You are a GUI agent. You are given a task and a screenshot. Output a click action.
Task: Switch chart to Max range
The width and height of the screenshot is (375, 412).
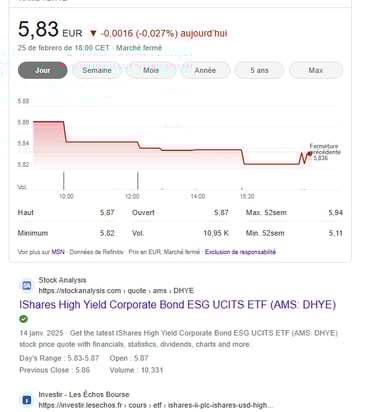[316, 70]
